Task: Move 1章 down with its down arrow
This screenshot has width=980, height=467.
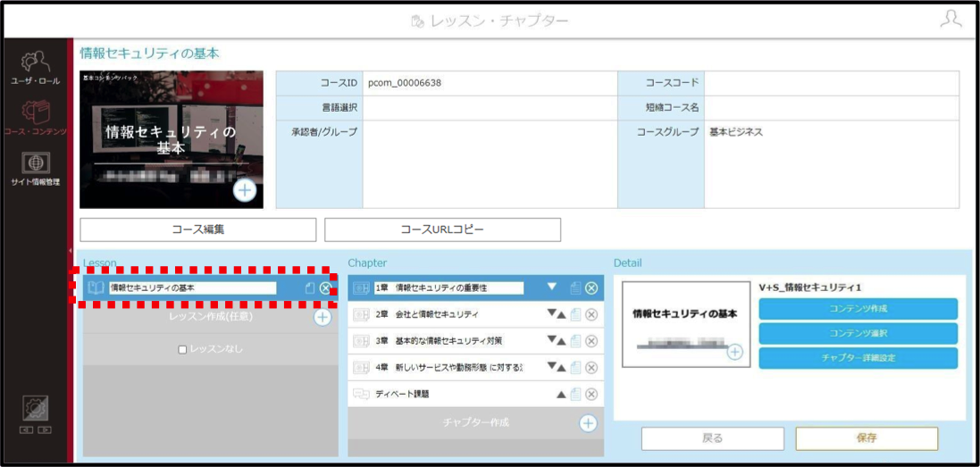Action: pos(552,287)
